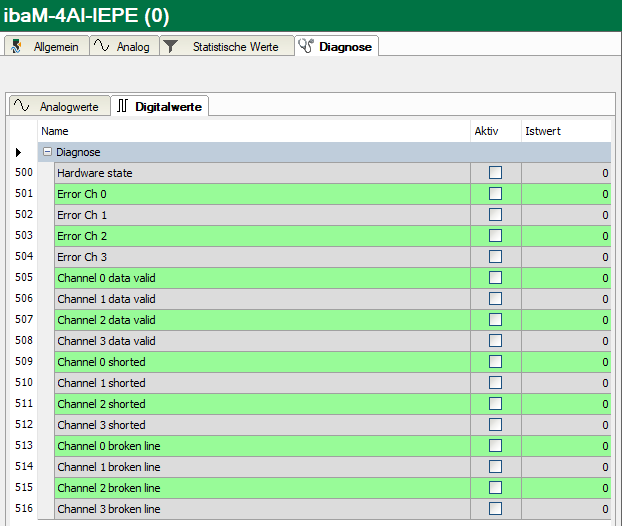Check Channel 3 broken line checkbox
622x526 pixels.
[x=495, y=509]
